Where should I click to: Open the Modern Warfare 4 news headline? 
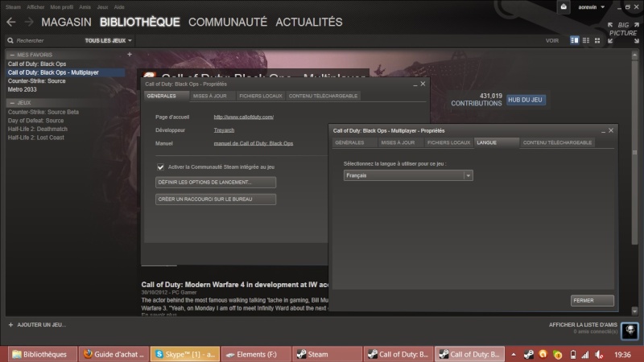coord(234,285)
